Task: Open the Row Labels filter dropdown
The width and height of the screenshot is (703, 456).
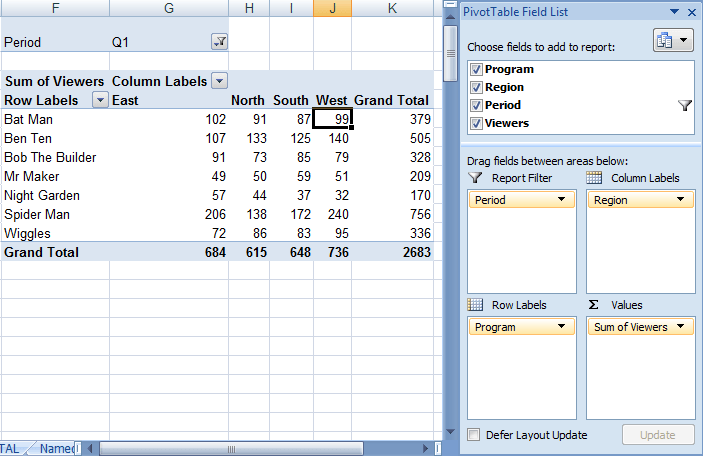Action: (100, 100)
